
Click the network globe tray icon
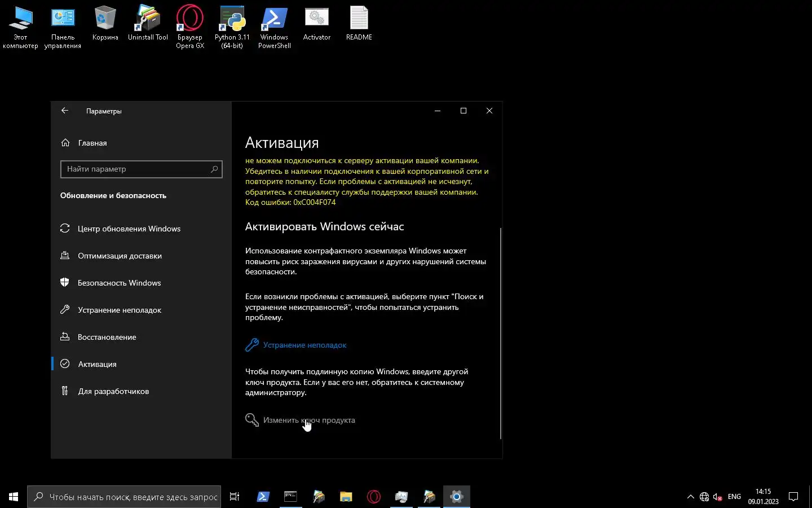704,497
